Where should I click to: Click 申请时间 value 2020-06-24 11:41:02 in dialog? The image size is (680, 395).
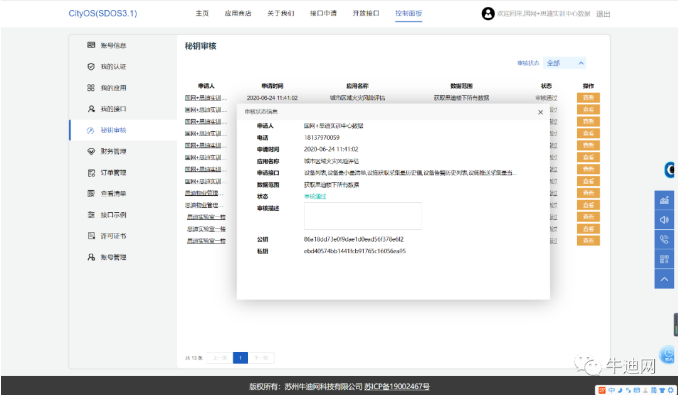pos(331,149)
